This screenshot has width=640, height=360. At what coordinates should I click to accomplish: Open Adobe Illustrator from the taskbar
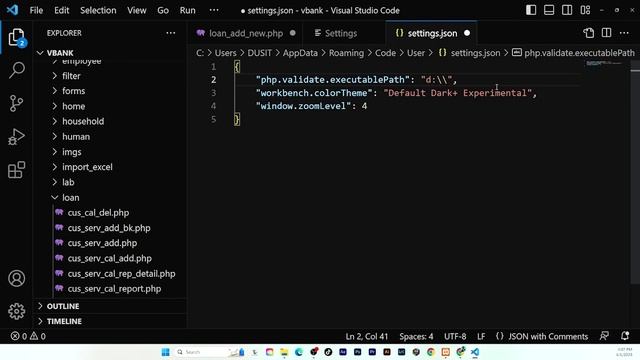click(387, 352)
